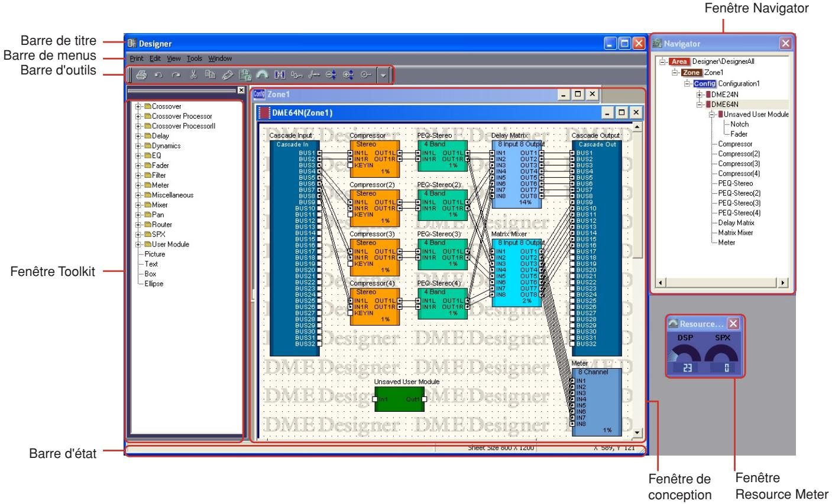This screenshot has width=832, height=504.
Task: Click the Navigator horizontal scrollbar right arrow
Action: (784, 283)
